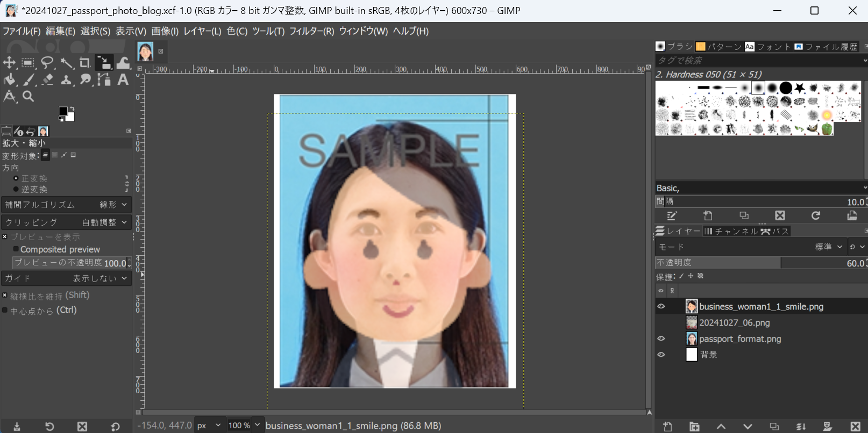
Task: Hide the business_woman1_1_smile.png layer
Action: (661, 307)
